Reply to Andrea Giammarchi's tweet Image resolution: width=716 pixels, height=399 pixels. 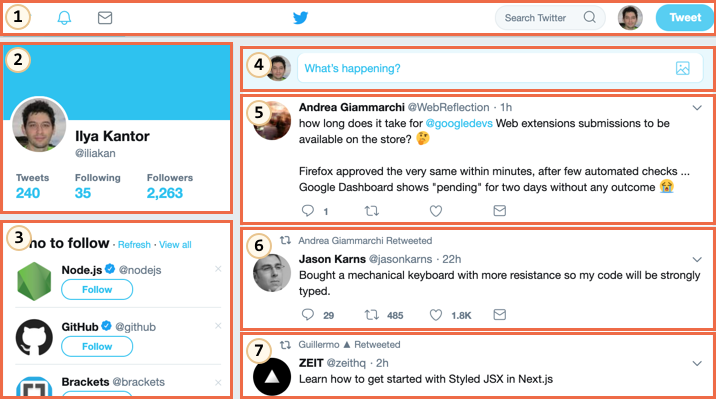308,210
